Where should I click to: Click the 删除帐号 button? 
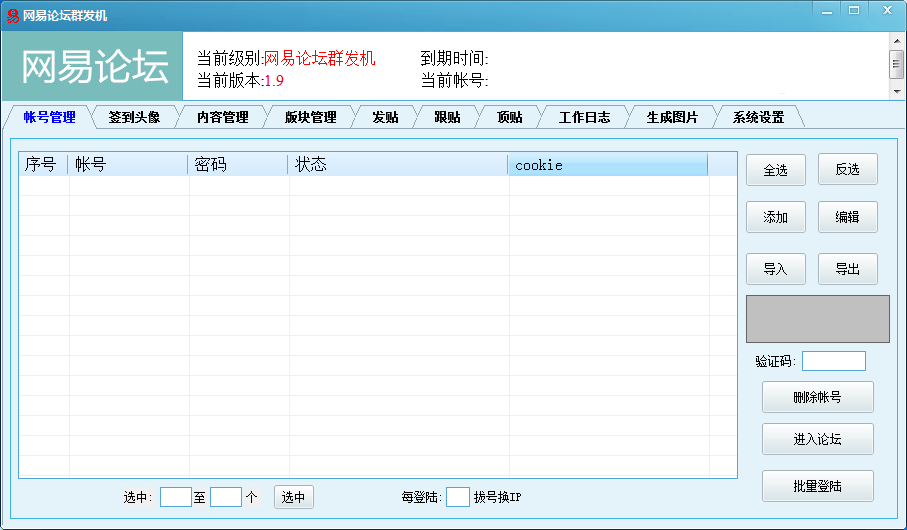tap(817, 397)
